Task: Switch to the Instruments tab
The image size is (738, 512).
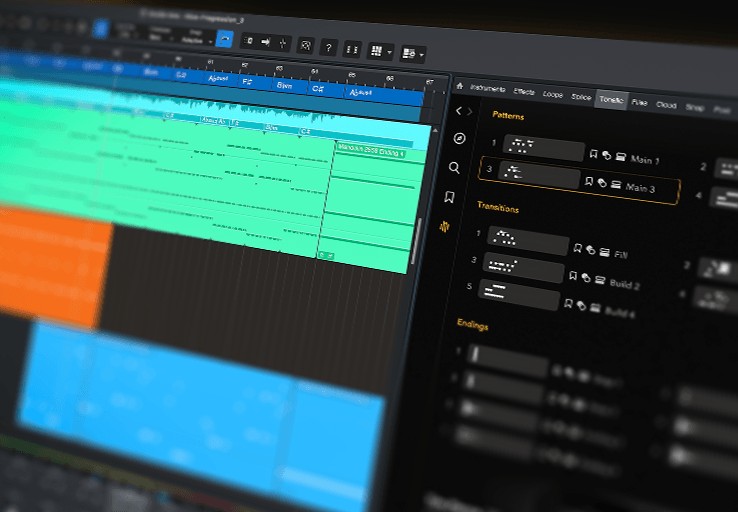Action: pos(487,90)
